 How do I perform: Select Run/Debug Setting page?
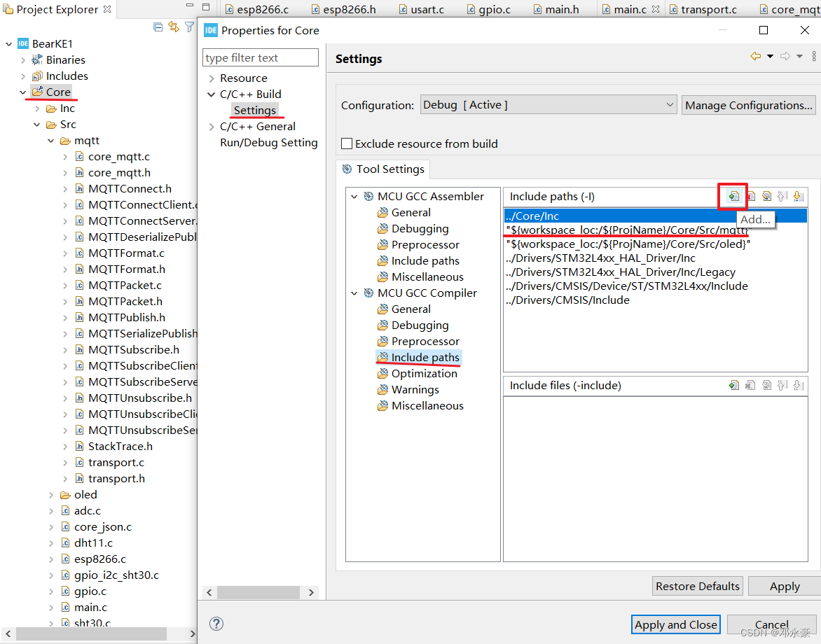268,142
